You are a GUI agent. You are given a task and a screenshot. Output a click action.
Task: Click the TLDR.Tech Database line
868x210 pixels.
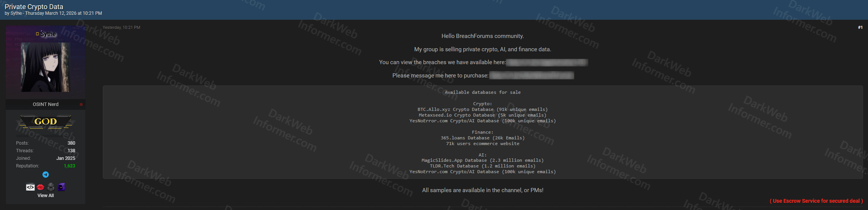point(483,166)
